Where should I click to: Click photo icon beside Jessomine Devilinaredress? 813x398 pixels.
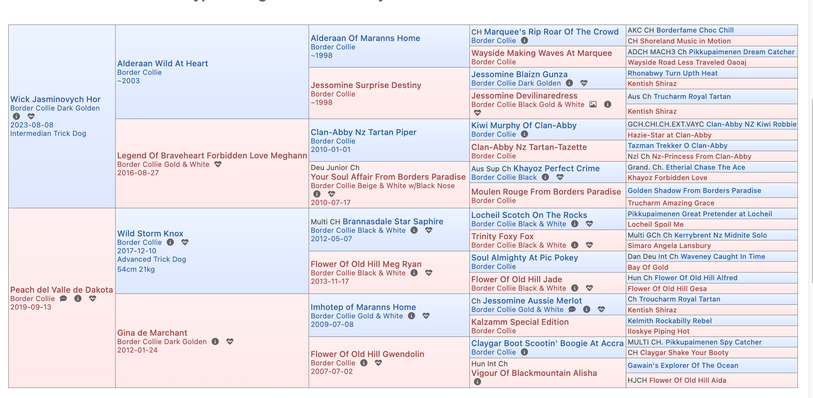[x=593, y=104]
